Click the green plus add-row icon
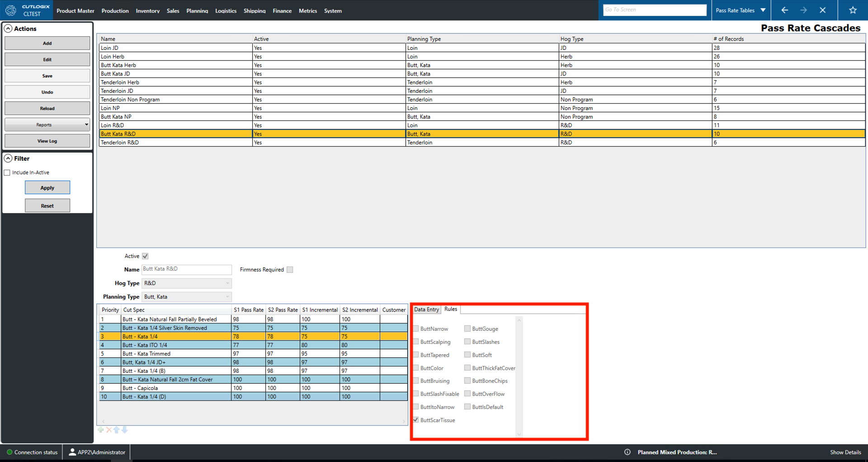The height and width of the screenshot is (462, 868). [100, 430]
